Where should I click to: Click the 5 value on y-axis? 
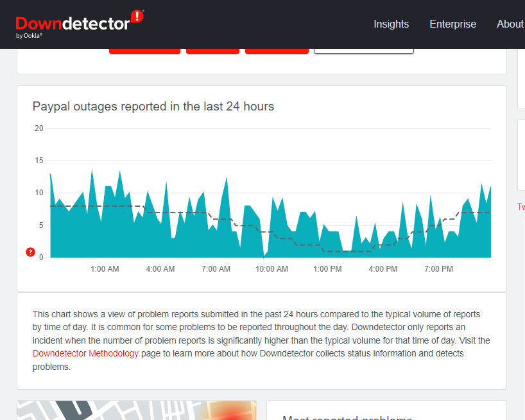tap(41, 225)
